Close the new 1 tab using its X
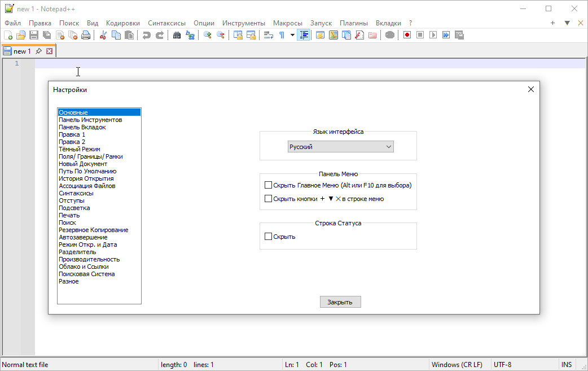The image size is (588, 371). tap(50, 51)
